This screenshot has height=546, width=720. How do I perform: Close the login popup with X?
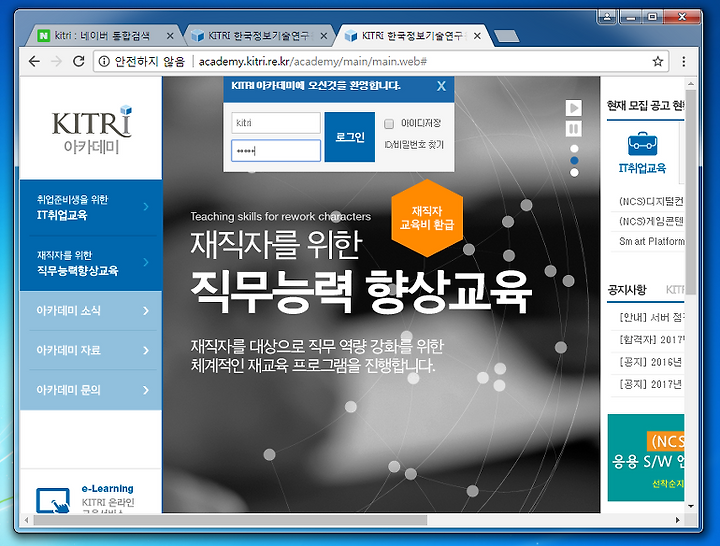[441, 86]
